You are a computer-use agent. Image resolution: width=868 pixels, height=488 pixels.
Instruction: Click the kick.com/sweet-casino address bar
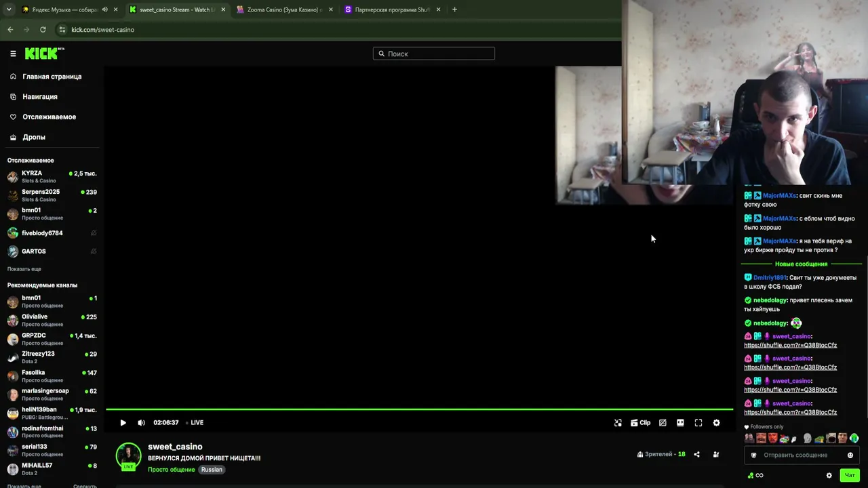[x=102, y=30]
